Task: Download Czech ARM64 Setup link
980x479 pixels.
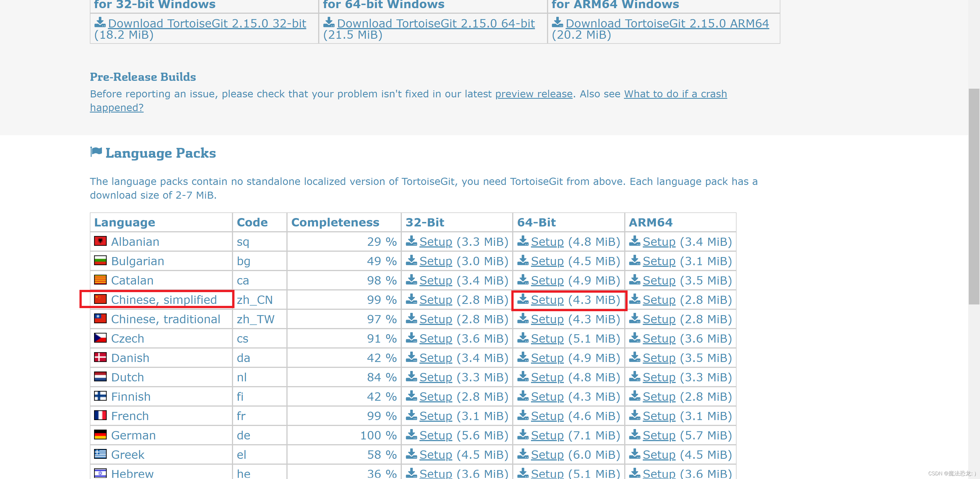Action: pyautogui.click(x=659, y=339)
